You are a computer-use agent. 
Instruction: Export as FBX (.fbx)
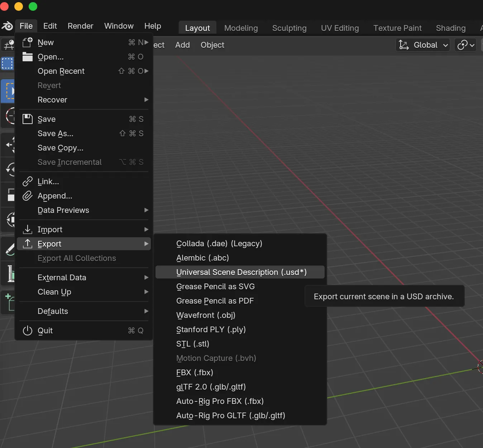pos(240,372)
